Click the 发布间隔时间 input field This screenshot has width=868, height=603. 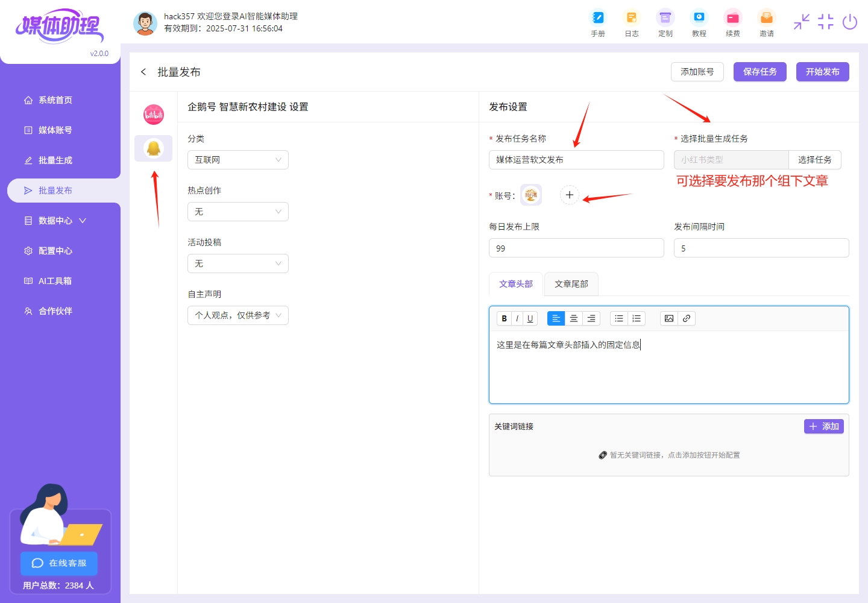click(x=761, y=248)
